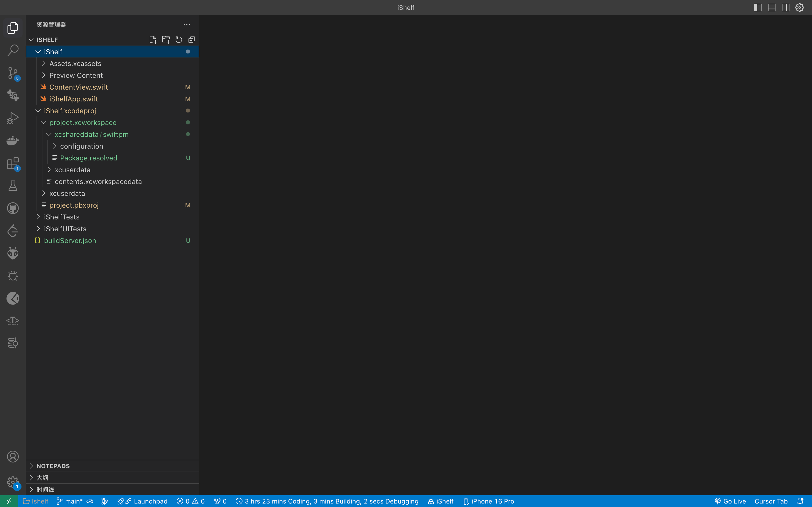Toggle the primary sidebar visibility
This screenshot has width=812, height=507.
click(757, 8)
